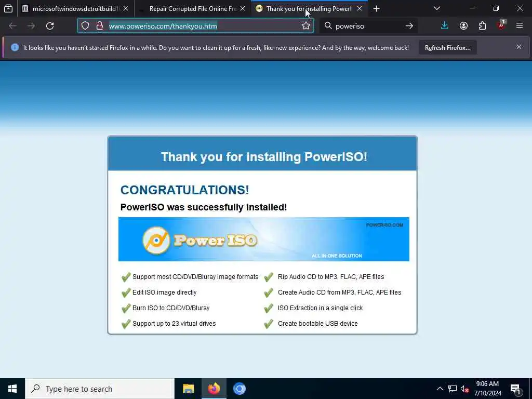Open the Firefox hamburger application menu

520,25
